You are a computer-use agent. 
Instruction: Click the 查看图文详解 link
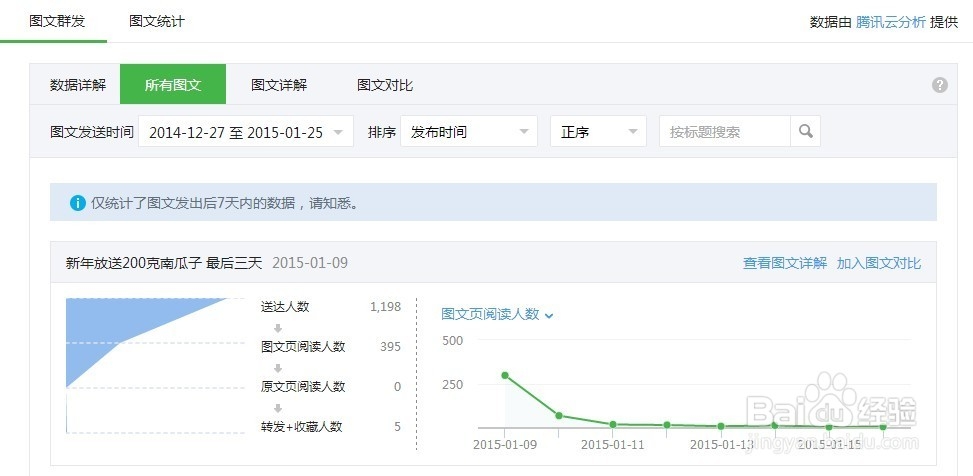point(784,263)
